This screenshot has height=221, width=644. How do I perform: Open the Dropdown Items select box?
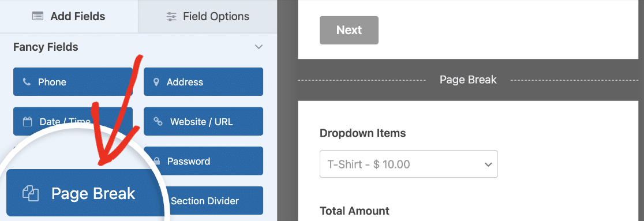click(409, 164)
